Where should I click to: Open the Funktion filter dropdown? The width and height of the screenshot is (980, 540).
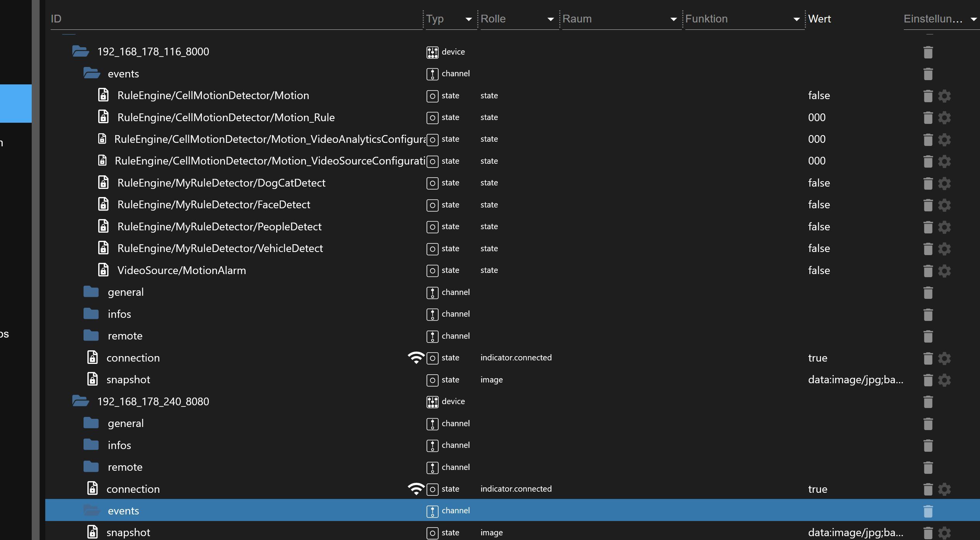click(x=796, y=19)
